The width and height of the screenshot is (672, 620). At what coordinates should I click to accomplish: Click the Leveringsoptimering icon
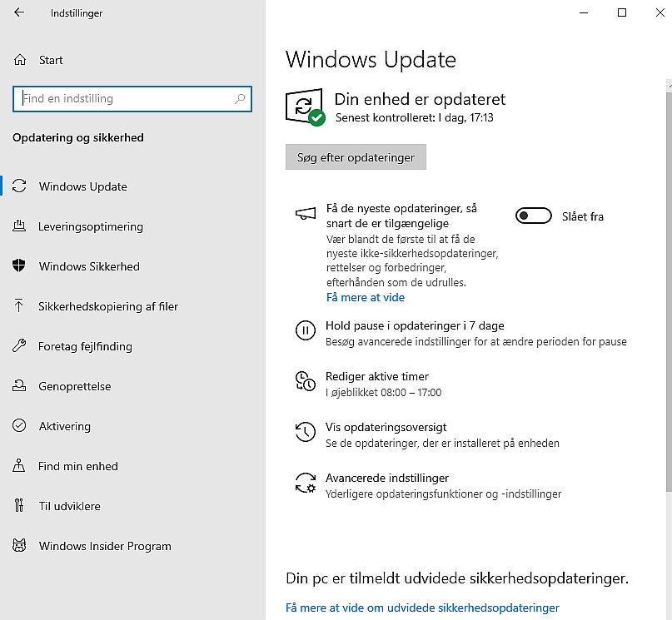19,226
